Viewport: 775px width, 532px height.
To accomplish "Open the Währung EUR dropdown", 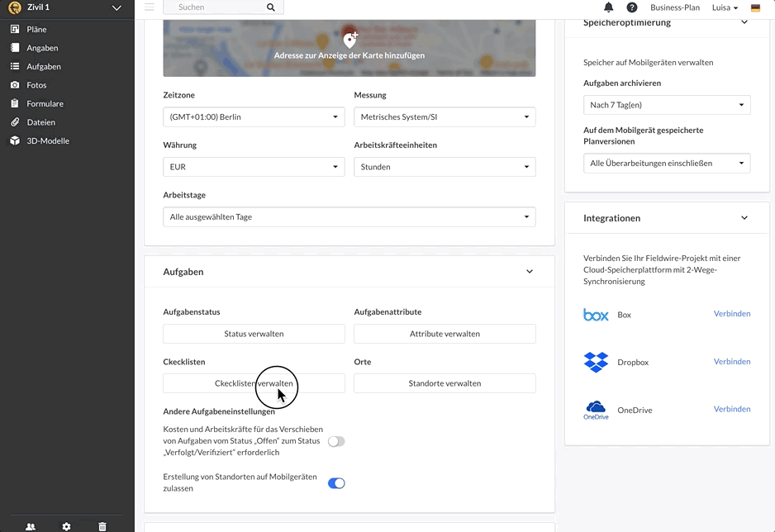I will point(254,167).
